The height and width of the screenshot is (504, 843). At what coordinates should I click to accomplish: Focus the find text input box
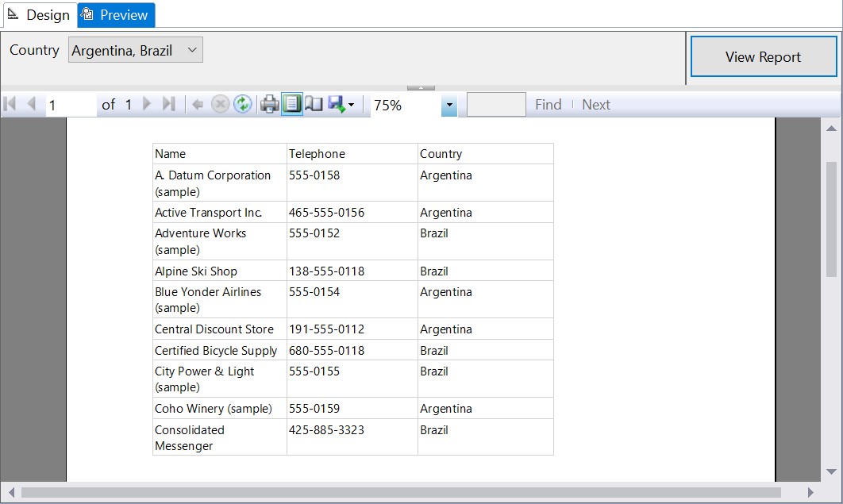coord(496,104)
